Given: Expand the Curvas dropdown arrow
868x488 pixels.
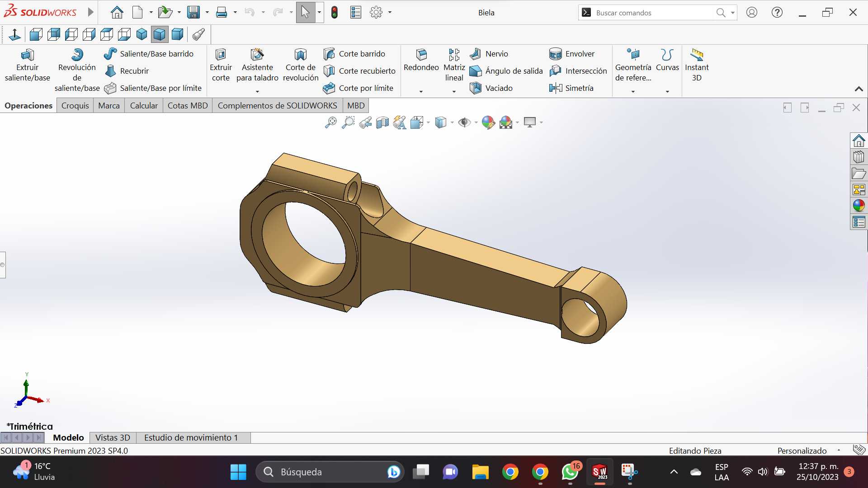Looking at the screenshot, I should (x=667, y=92).
